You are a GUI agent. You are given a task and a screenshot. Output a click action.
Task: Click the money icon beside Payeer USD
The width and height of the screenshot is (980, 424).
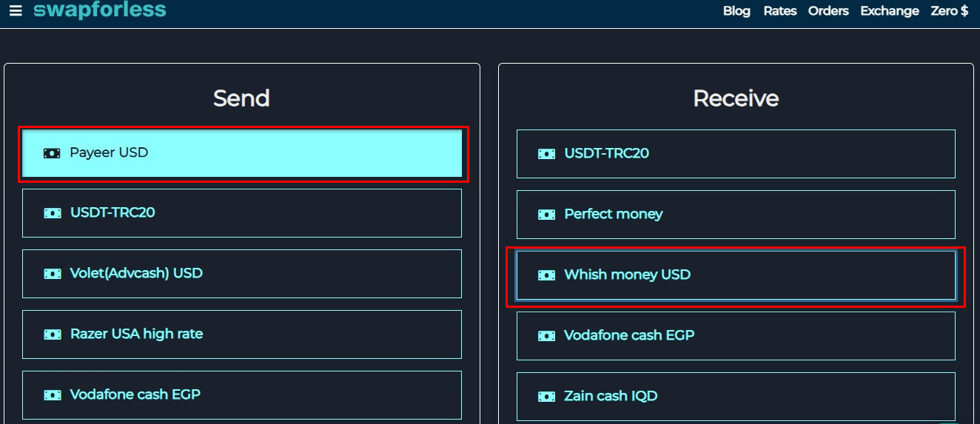(x=52, y=153)
